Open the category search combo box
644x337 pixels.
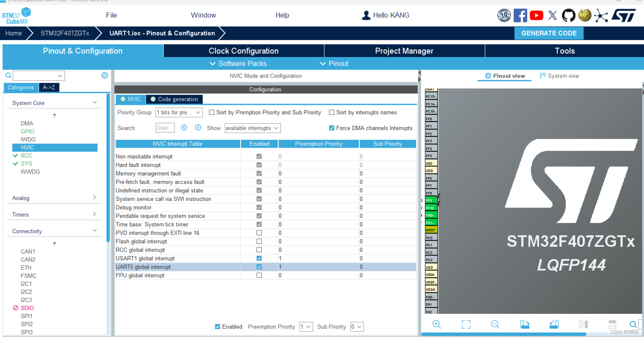(x=39, y=75)
